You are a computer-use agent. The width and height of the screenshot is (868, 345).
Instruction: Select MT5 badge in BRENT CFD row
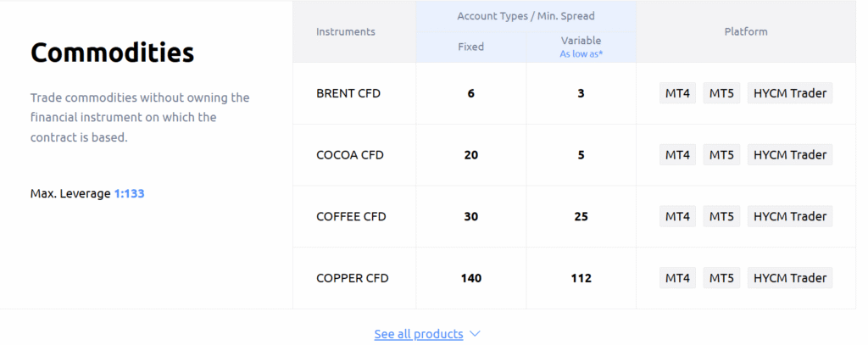[721, 93]
